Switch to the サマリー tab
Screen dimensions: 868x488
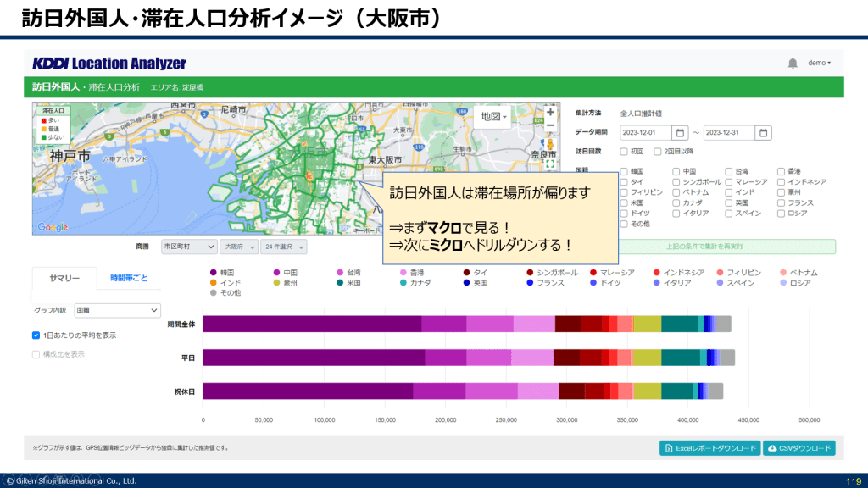(64, 278)
